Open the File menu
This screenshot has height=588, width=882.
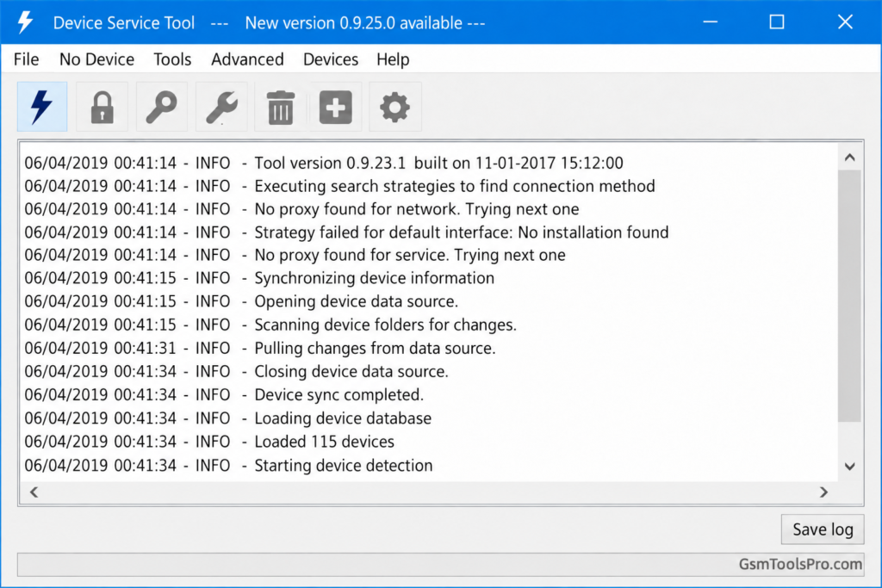[27, 59]
